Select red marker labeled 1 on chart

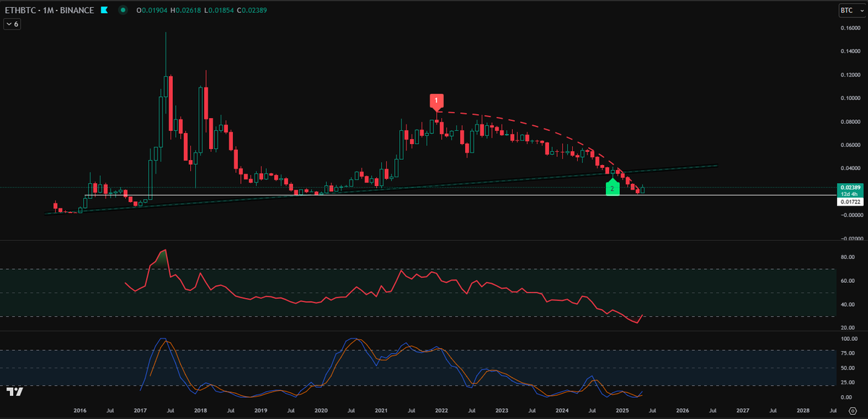tap(437, 102)
